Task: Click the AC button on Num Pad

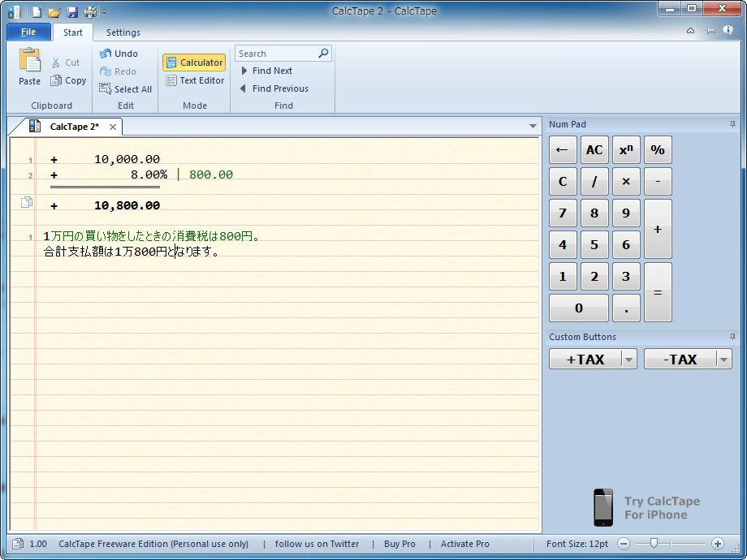Action: coord(594,150)
